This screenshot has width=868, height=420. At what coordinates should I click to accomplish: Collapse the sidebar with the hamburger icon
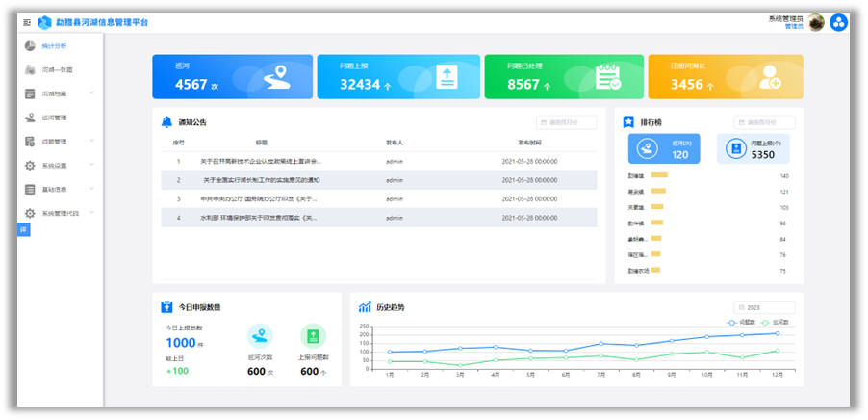tap(26, 22)
